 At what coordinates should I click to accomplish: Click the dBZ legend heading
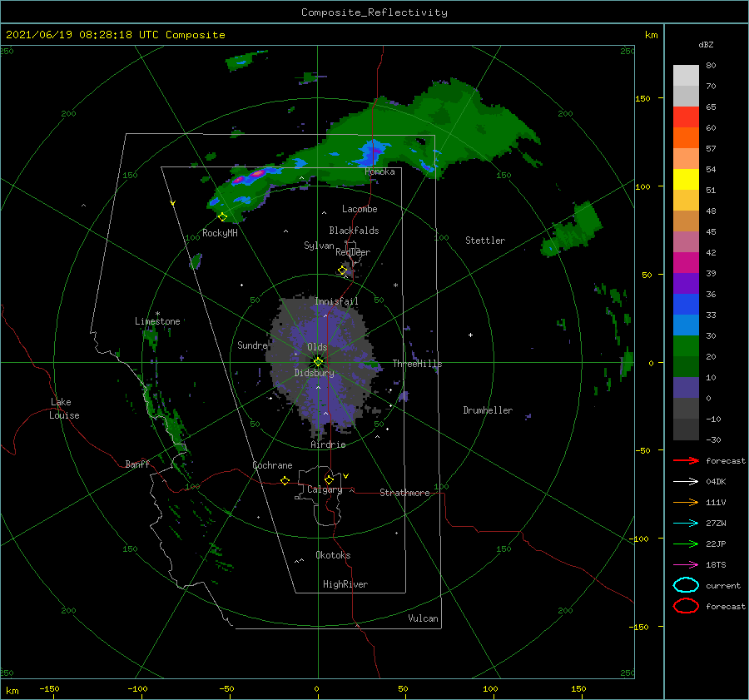click(706, 44)
